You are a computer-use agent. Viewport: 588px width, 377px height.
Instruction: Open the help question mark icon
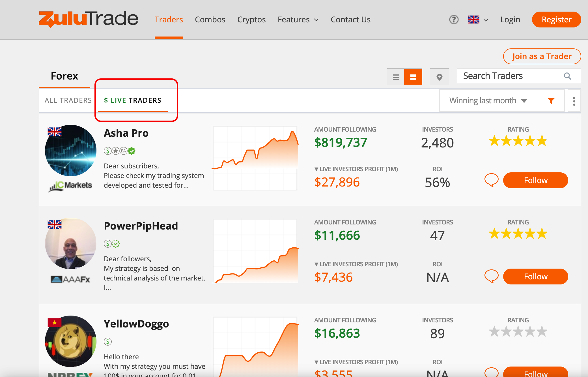point(454,20)
